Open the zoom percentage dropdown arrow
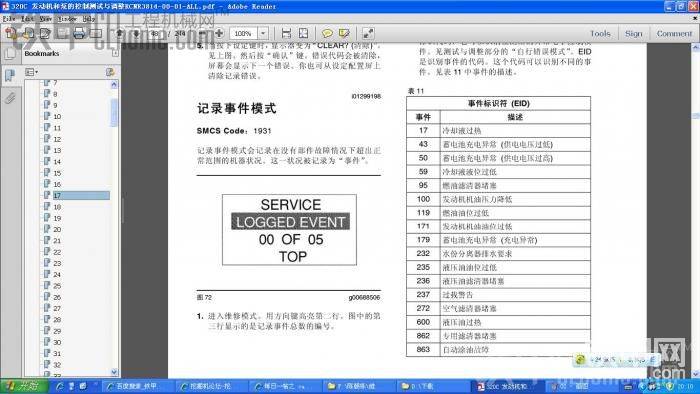Viewport: 700px width, 394px height. point(263,33)
